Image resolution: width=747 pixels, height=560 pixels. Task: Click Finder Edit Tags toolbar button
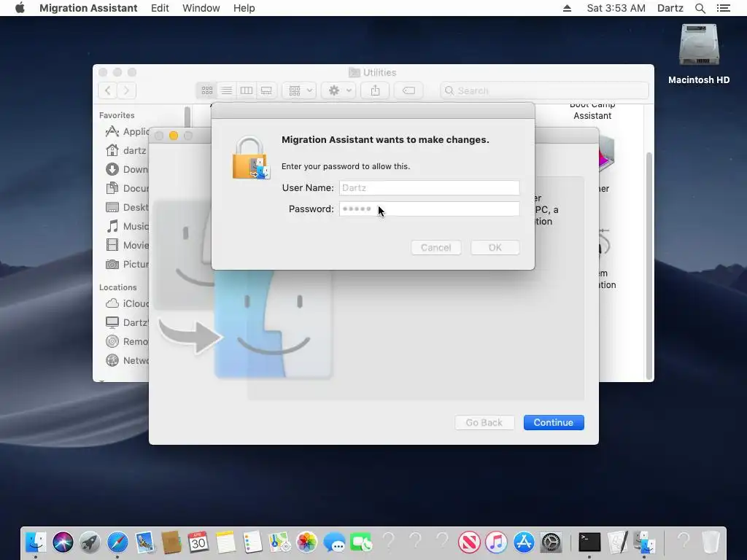coord(409,90)
